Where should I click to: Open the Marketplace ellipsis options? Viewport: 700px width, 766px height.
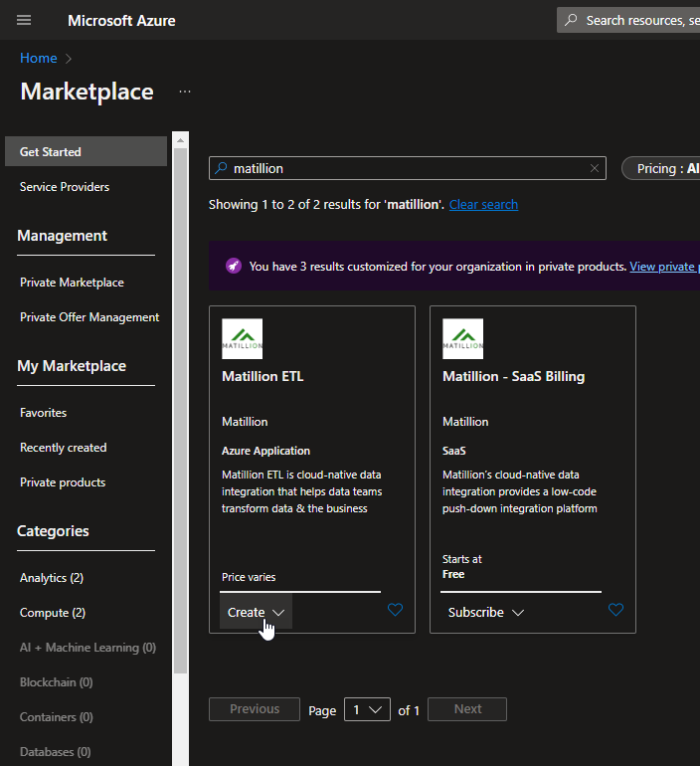pyautogui.click(x=185, y=92)
